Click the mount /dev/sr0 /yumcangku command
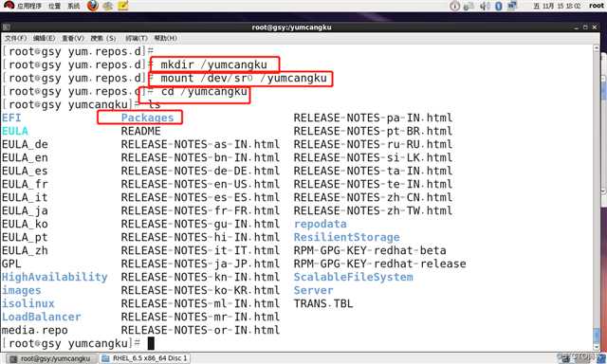 [244, 78]
